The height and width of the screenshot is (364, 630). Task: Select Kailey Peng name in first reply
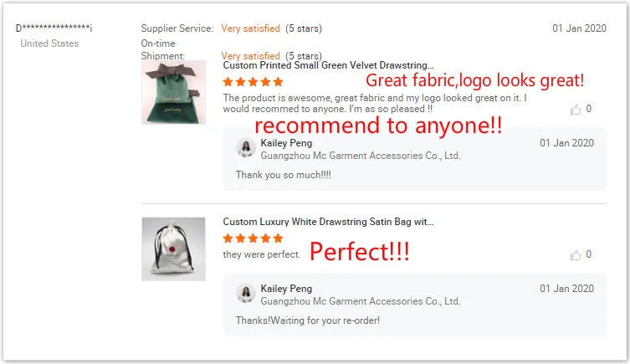tap(286, 143)
